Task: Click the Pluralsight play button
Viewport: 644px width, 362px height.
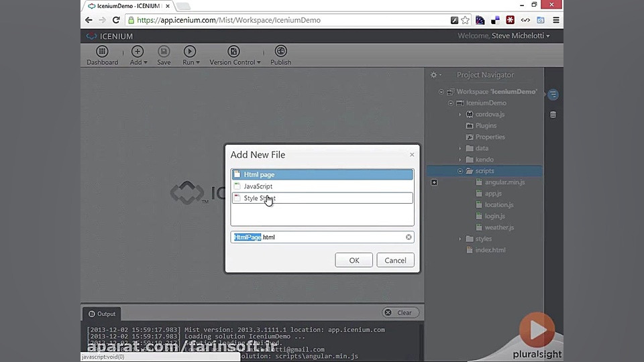Action: coord(537,330)
